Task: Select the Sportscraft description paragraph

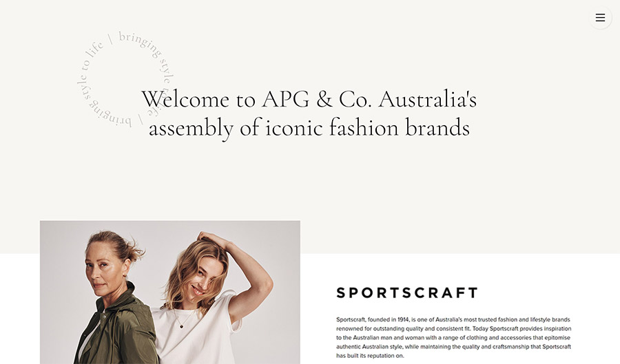Action: (453, 338)
